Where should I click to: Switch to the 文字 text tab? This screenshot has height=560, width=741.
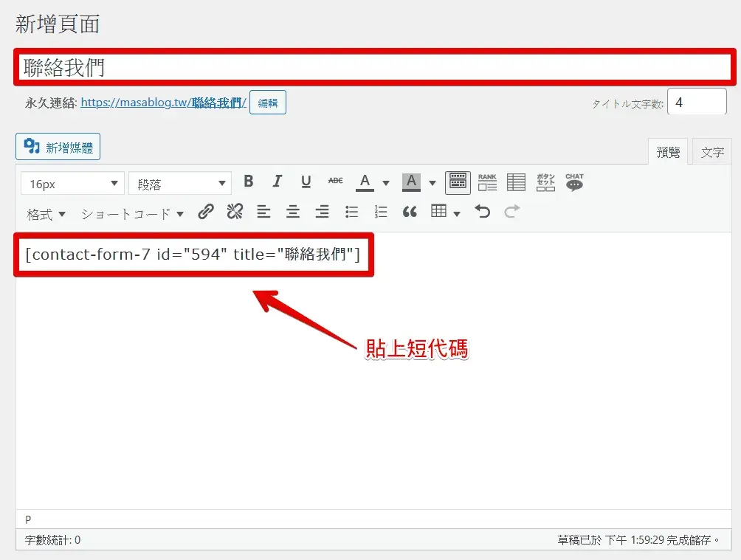[x=711, y=152]
